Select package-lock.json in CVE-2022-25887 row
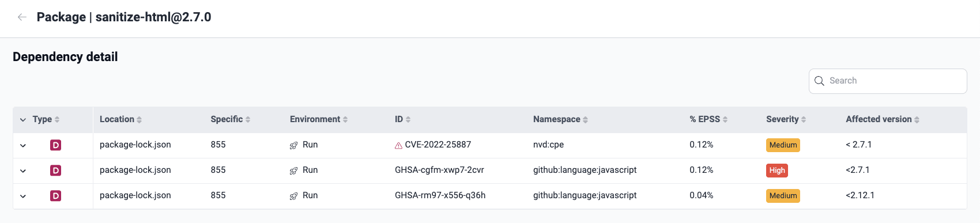This screenshot has height=223, width=980. click(x=135, y=145)
